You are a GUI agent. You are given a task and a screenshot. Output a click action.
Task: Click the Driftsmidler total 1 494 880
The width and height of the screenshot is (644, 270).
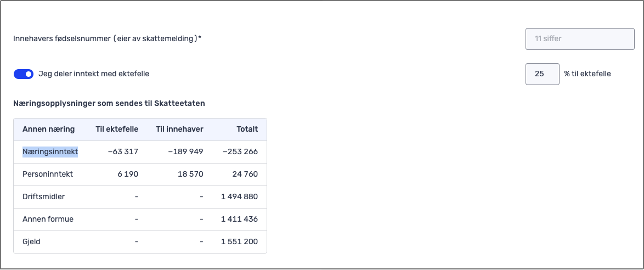coord(239,197)
